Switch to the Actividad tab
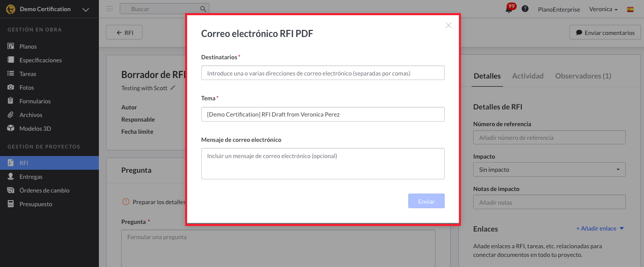The image size is (644, 267). 527,76
